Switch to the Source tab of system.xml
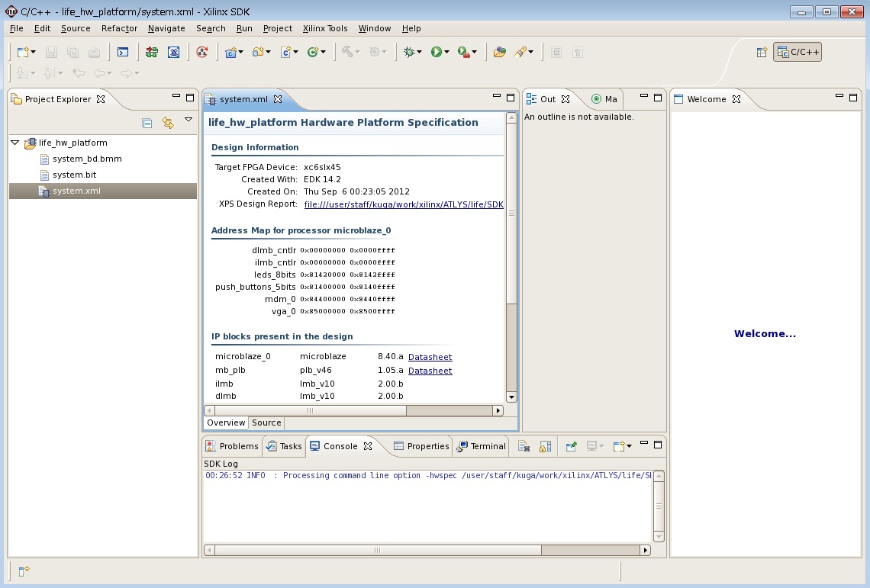Screen dimensions: 870x588 [x=266, y=423]
